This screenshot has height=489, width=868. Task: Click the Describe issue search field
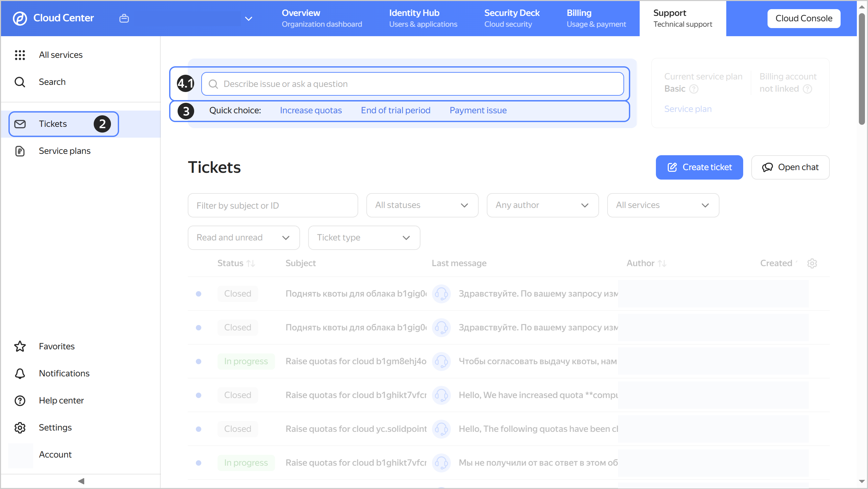(412, 84)
